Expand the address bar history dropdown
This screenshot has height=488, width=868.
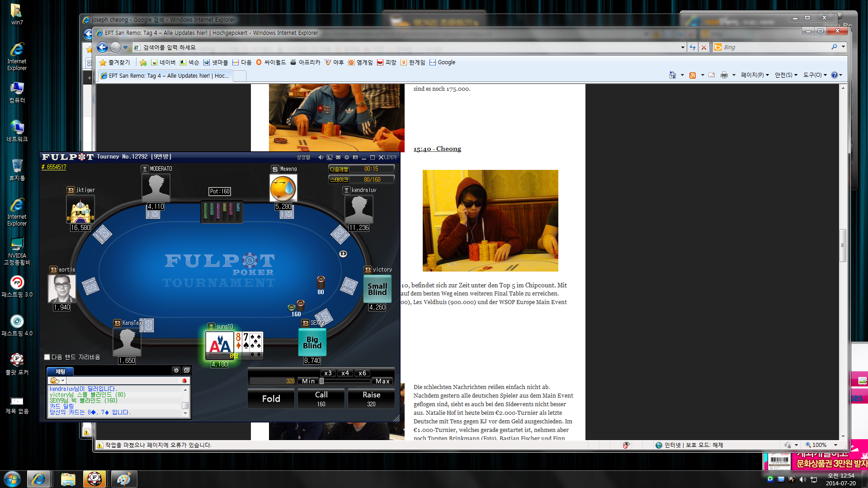click(x=683, y=47)
